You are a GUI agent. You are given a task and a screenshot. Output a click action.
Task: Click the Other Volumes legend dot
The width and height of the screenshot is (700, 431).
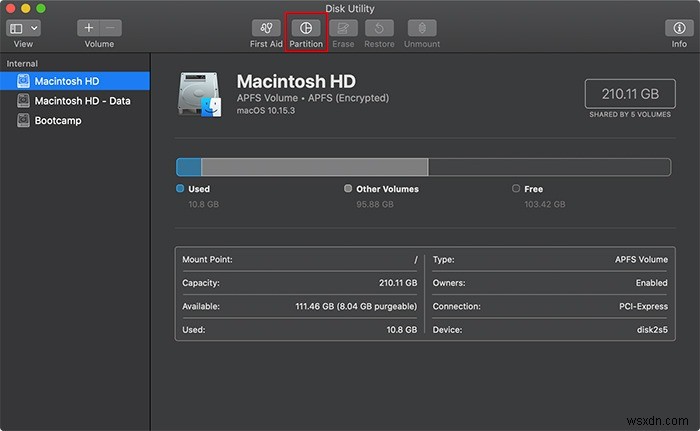[348, 188]
